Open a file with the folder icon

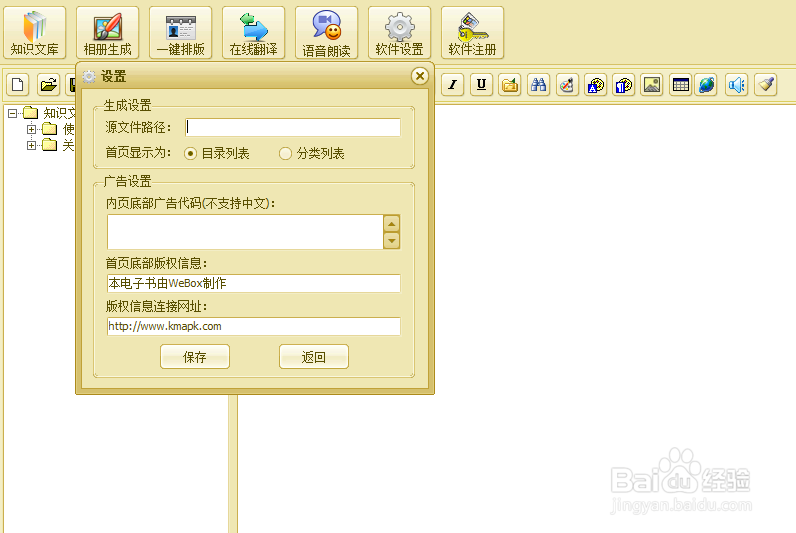pyautogui.click(x=48, y=85)
